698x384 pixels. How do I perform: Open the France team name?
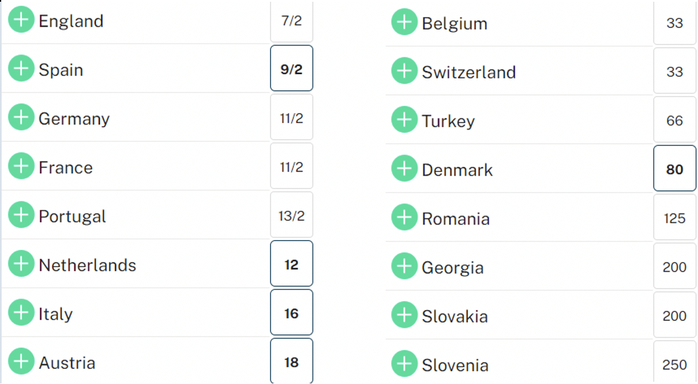[65, 167]
